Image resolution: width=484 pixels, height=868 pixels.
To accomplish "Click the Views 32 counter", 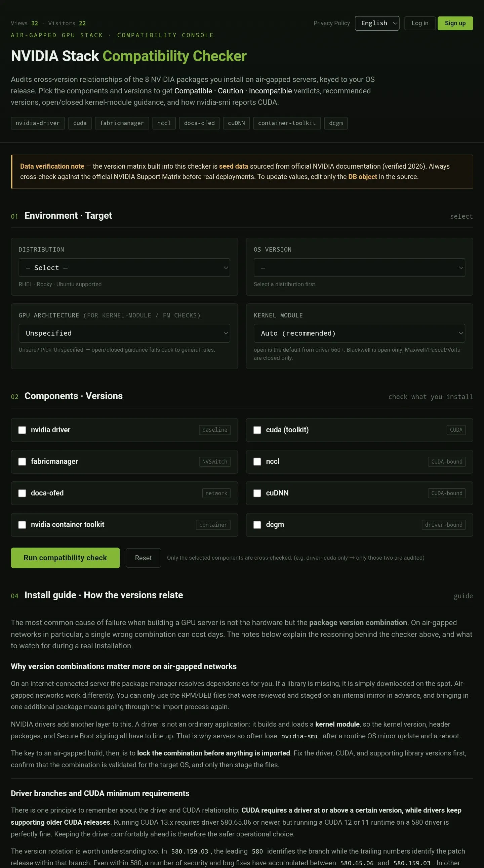I will [24, 23].
